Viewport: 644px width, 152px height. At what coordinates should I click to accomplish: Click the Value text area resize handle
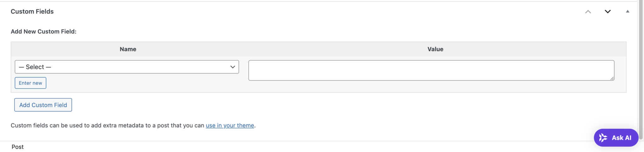click(x=612, y=79)
